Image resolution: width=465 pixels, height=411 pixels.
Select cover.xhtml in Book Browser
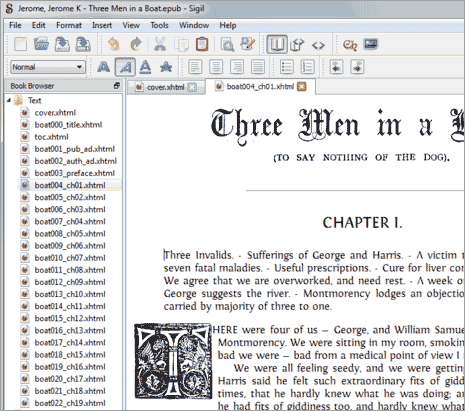click(x=55, y=113)
